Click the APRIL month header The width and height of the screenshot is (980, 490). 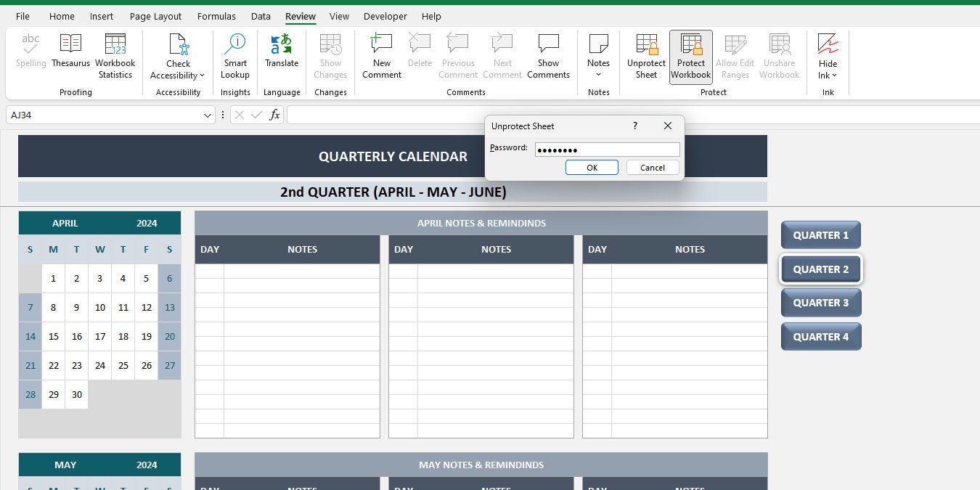coord(65,223)
